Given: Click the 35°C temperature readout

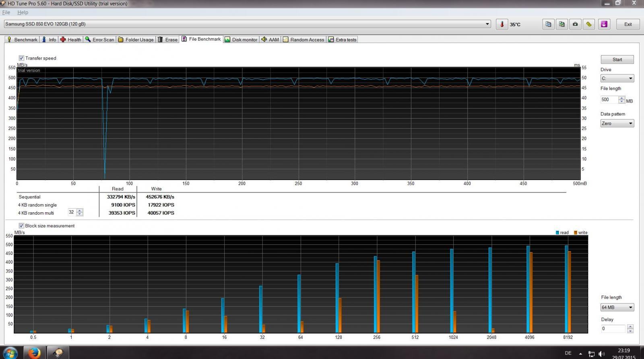Looking at the screenshot, I should point(515,25).
